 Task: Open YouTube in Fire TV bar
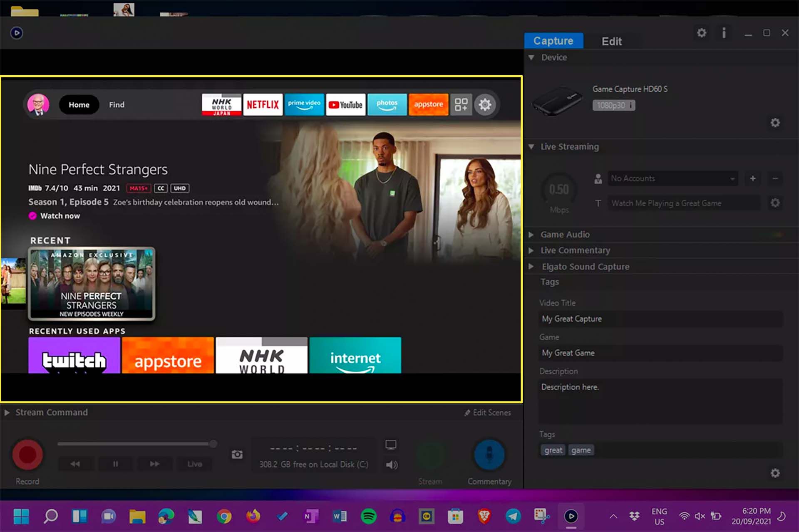[345, 104]
